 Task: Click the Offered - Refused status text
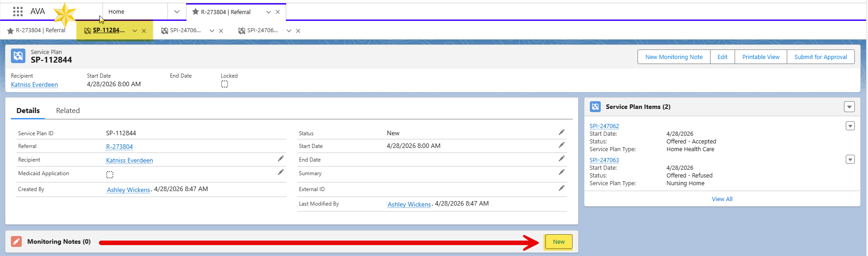[x=689, y=175]
